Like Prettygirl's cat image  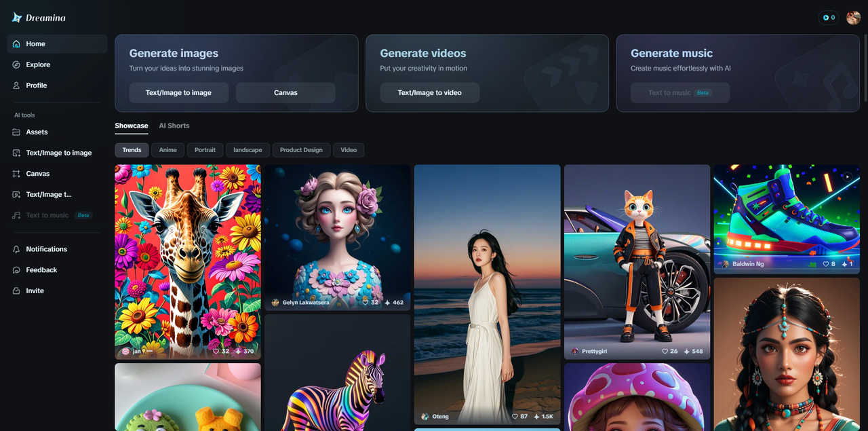[665, 352]
